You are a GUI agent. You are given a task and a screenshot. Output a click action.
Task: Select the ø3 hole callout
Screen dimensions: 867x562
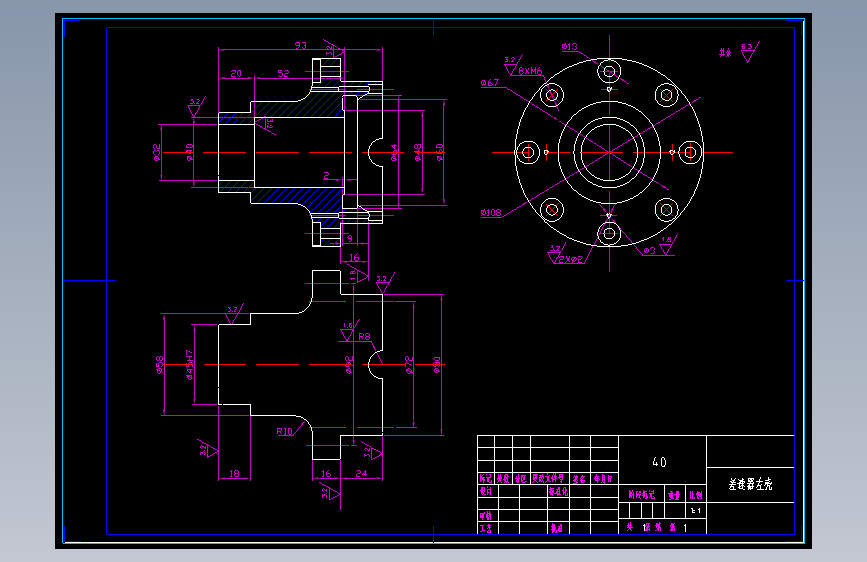click(649, 251)
